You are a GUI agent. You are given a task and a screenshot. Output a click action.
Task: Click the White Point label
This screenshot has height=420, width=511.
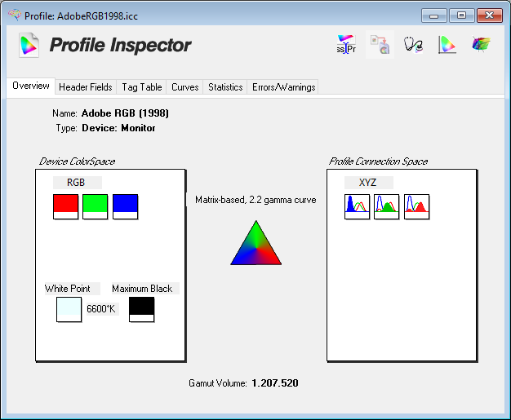pyautogui.click(x=72, y=289)
